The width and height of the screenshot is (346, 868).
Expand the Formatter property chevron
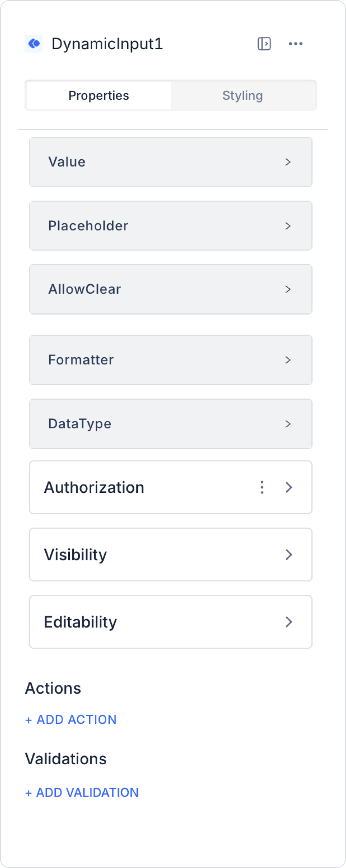288,360
